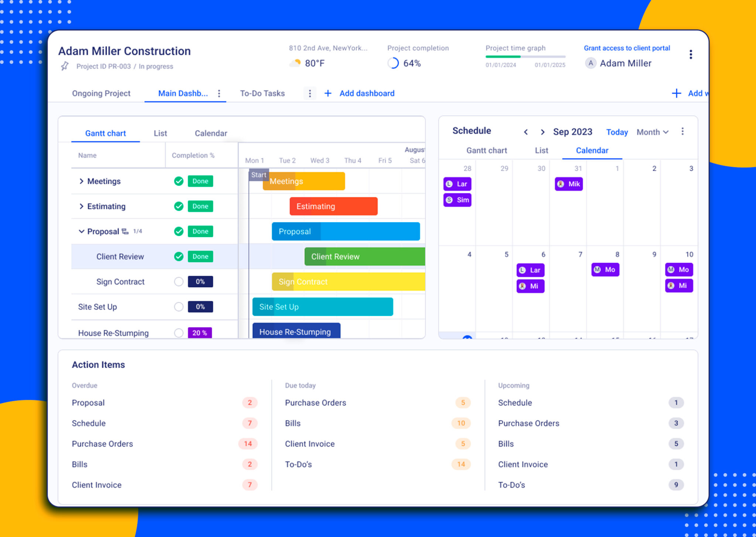Expand the Estimating task group
The width and height of the screenshot is (756, 537).
81,206
